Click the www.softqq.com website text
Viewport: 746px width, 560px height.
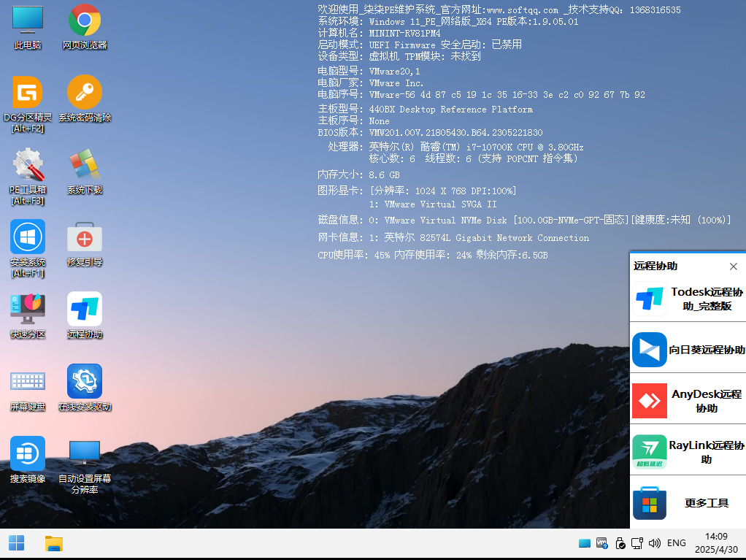pos(522,10)
